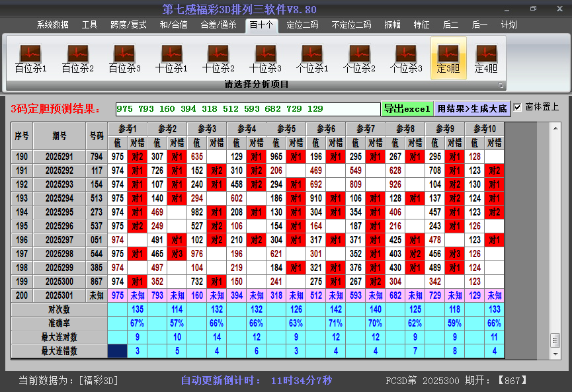
Task: Toggle the 窗体置上 checkbox
Action: click(x=518, y=107)
